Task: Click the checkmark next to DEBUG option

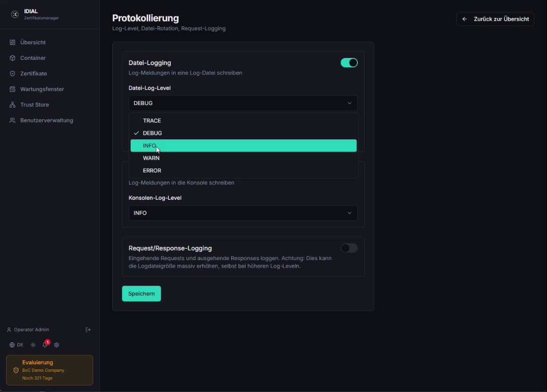Action: click(x=136, y=133)
